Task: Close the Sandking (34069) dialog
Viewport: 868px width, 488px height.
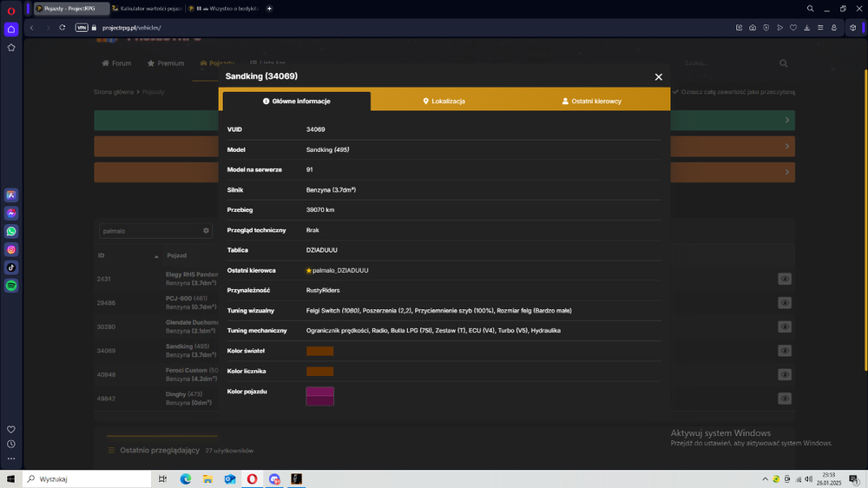Action: point(658,77)
